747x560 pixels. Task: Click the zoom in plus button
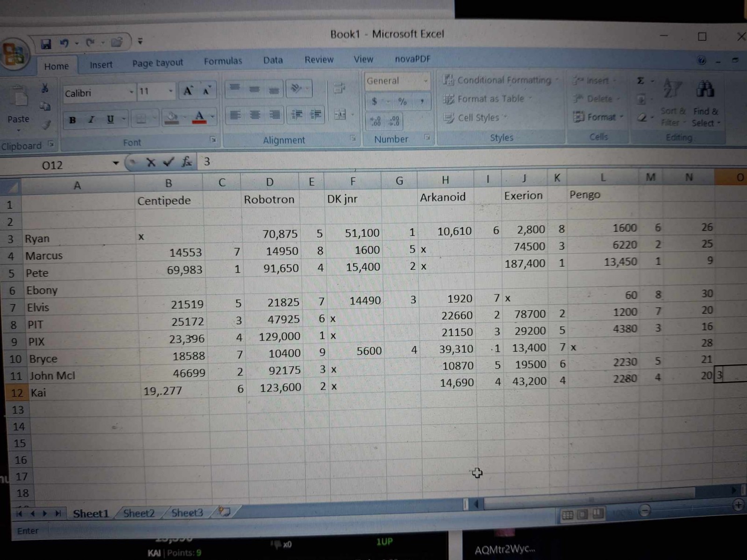pos(738,505)
